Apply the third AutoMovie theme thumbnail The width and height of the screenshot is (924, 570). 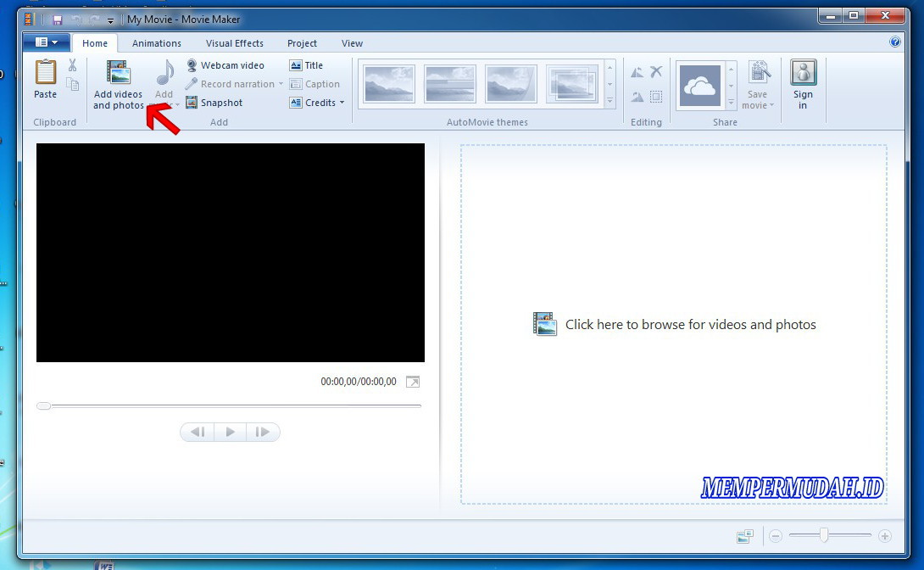pos(511,84)
